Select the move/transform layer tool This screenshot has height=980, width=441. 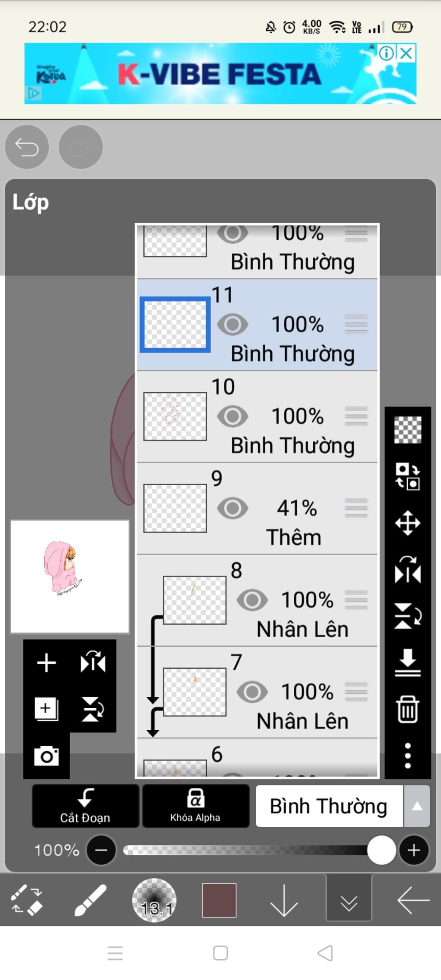[407, 523]
